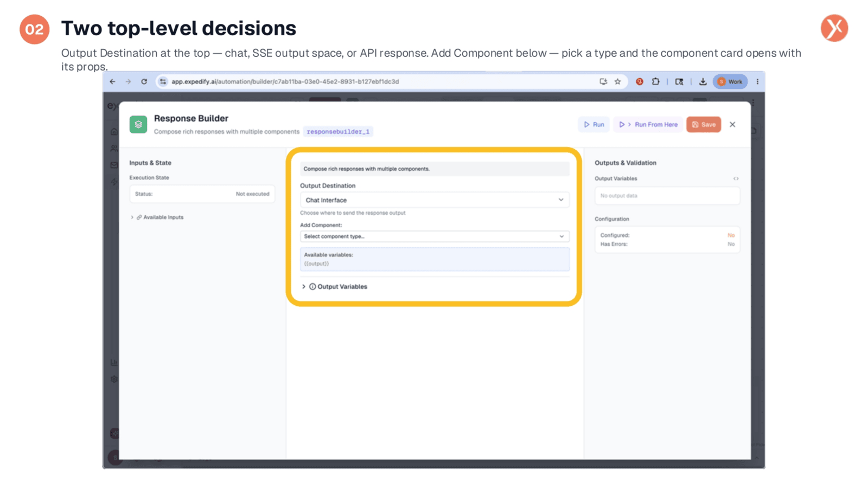Click the media search toolbar icon
Screen dimensions: 868x488
(679, 82)
